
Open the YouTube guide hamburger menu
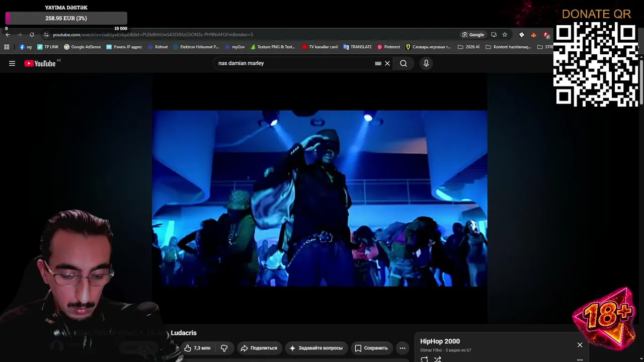click(12, 63)
